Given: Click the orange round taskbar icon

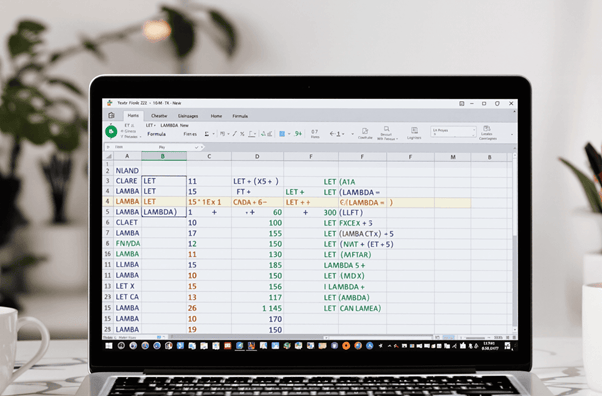Looking at the screenshot, I should pos(346,346).
